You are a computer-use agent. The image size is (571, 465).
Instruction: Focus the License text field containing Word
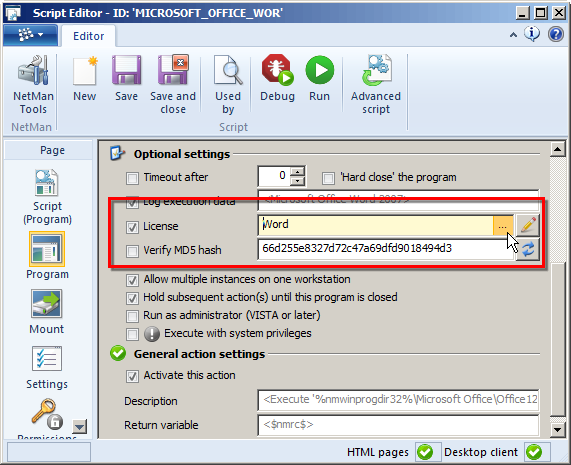click(375, 225)
